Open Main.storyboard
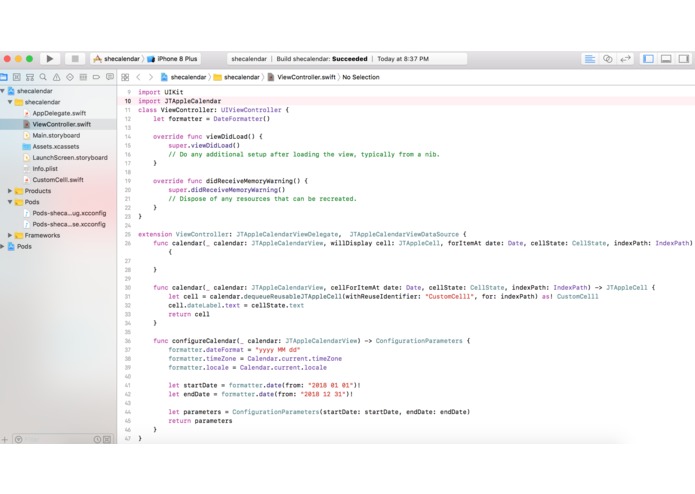The image size is (695, 494). (x=58, y=136)
